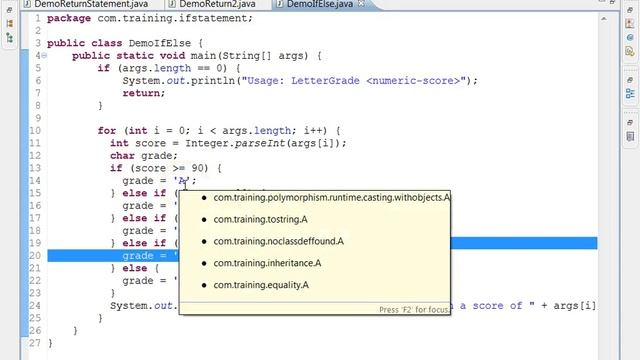This screenshot has width=640, height=360.
Task: Restore view stack above the Javadoc icon
Action: tap(630, 10)
